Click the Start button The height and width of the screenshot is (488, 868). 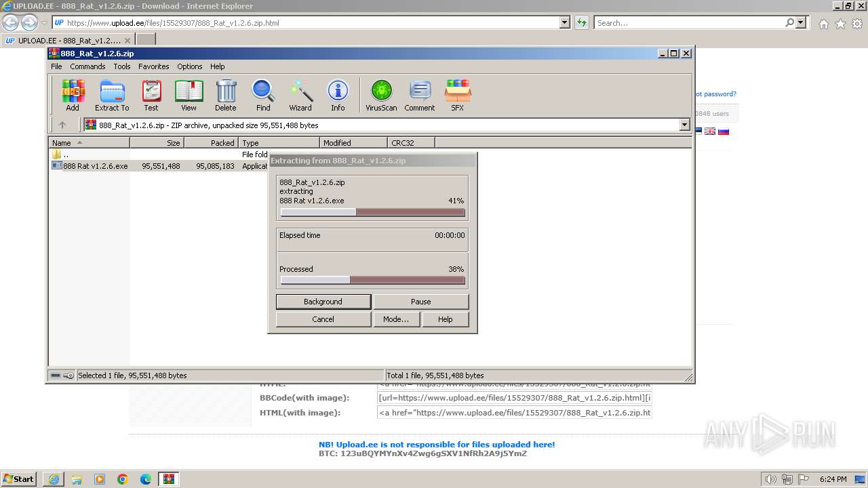click(x=18, y=479)
